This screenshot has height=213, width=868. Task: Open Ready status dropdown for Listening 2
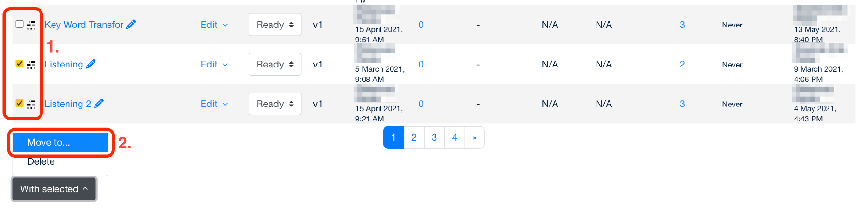(x=275, y=104)
